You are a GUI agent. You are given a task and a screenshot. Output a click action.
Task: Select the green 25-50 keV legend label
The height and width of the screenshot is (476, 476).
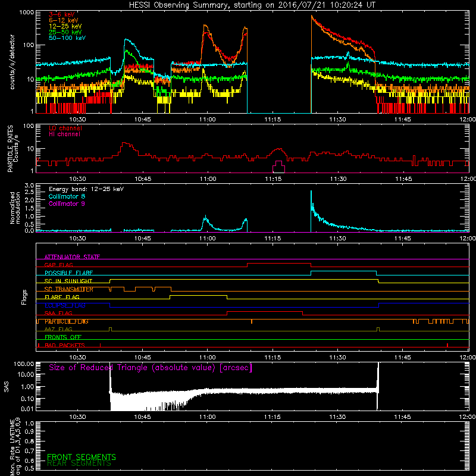pyautogui.click(x=65, y=32)
